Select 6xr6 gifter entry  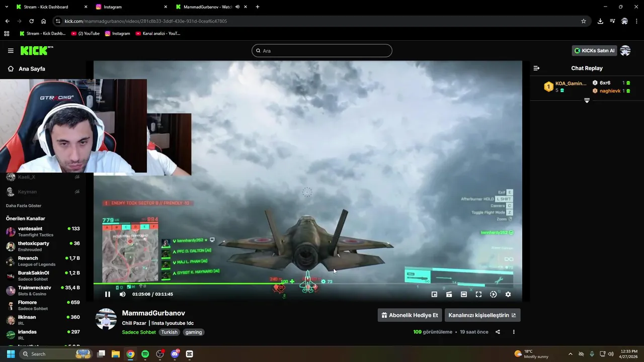[611, 83]
